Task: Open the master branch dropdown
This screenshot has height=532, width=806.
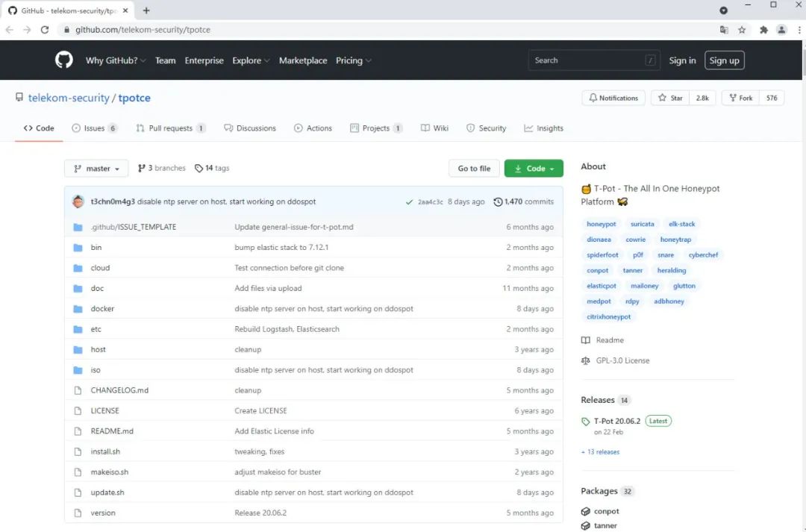Action: click(x=96, y=168)
